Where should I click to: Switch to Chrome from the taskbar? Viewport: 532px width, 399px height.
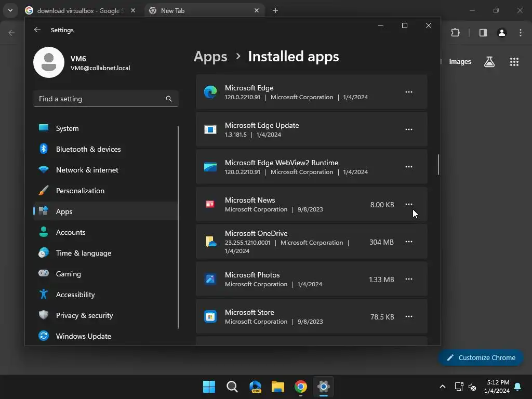coord(301,387)
